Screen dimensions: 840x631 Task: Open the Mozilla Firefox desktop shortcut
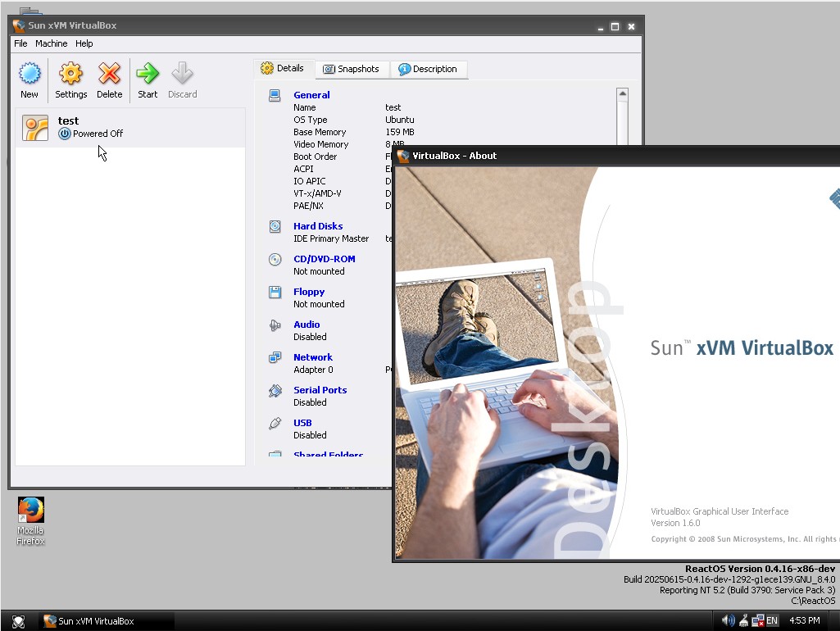coord(30,520)
